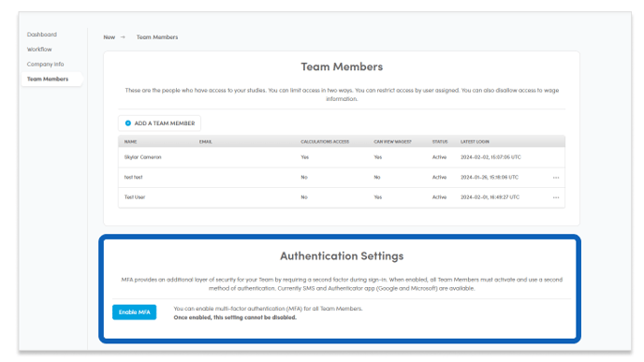Viewport: 644px width, 362px height.
Task: Click the Status column header
Action: point(440,141)
